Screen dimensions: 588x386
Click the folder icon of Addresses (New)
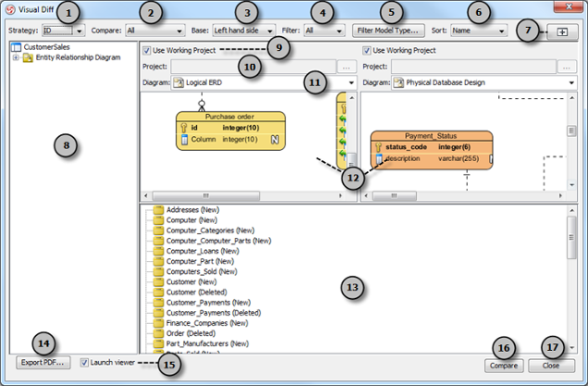[159, 210]
